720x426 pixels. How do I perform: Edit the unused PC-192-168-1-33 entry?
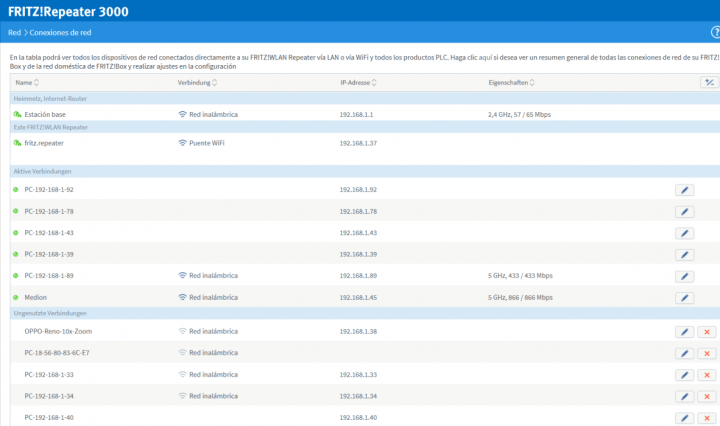coord(684,375)
